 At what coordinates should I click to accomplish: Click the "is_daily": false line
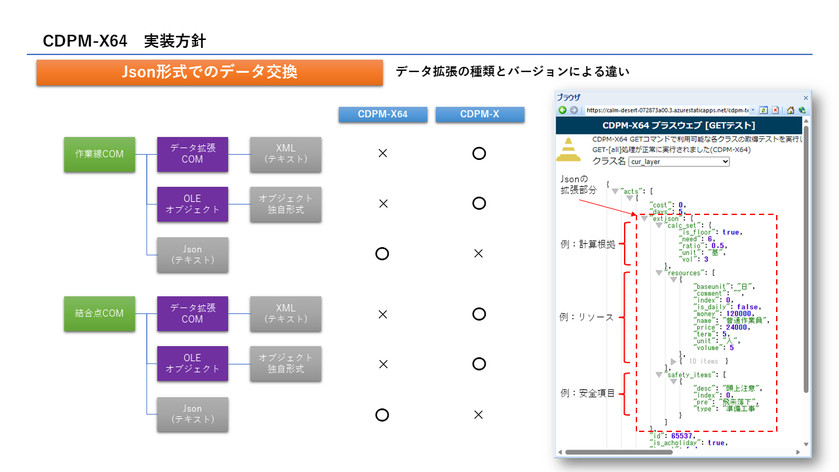point(727,307)
